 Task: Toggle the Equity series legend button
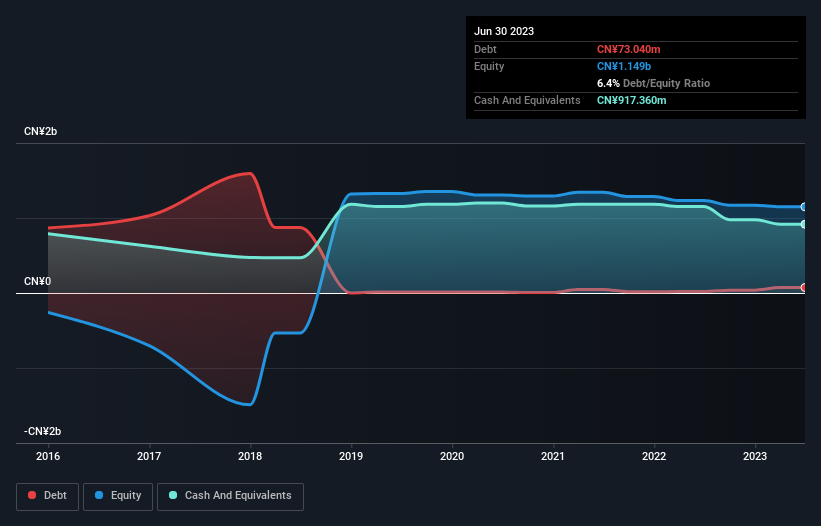click(x=118, y=496)
